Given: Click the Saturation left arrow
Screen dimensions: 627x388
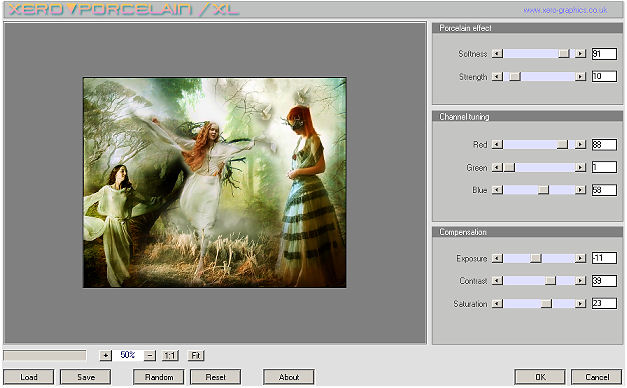Looking at the screenshot, I should (497, 304).
